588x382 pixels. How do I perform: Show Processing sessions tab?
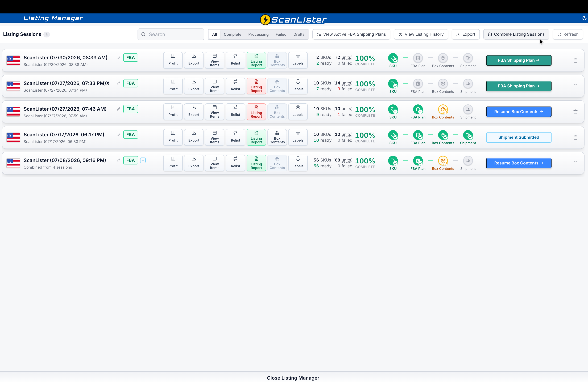(258, 34)
